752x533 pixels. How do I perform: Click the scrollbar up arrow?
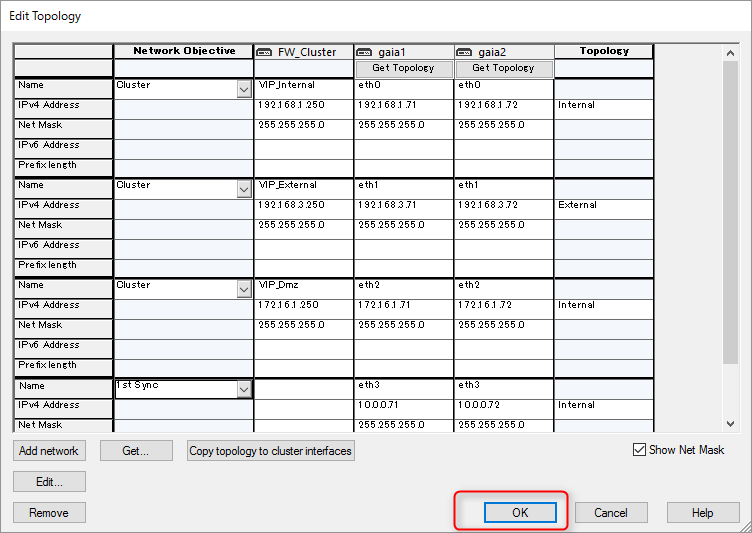(x=730, y=53)
